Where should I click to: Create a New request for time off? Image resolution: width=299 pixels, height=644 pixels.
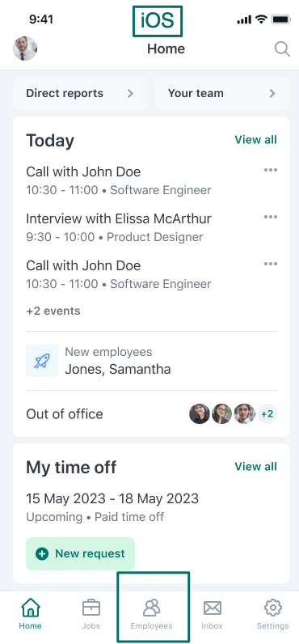tap(80, 553)
